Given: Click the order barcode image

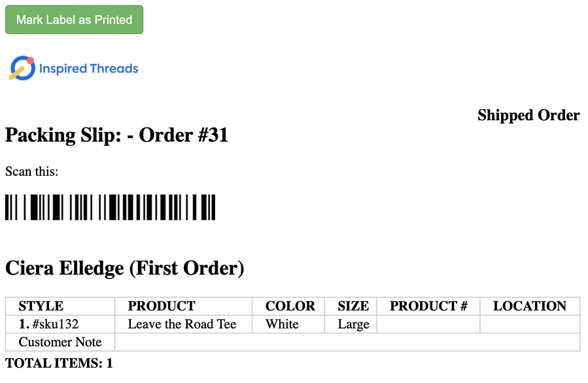Looking at the screenshot, I should [x=111, y=207].
